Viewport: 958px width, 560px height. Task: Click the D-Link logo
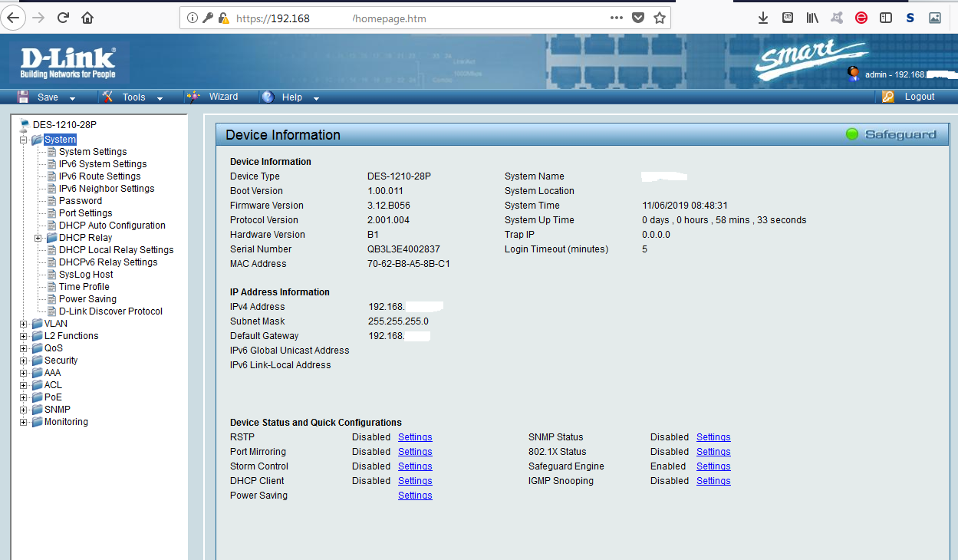[x=67, y=62]
